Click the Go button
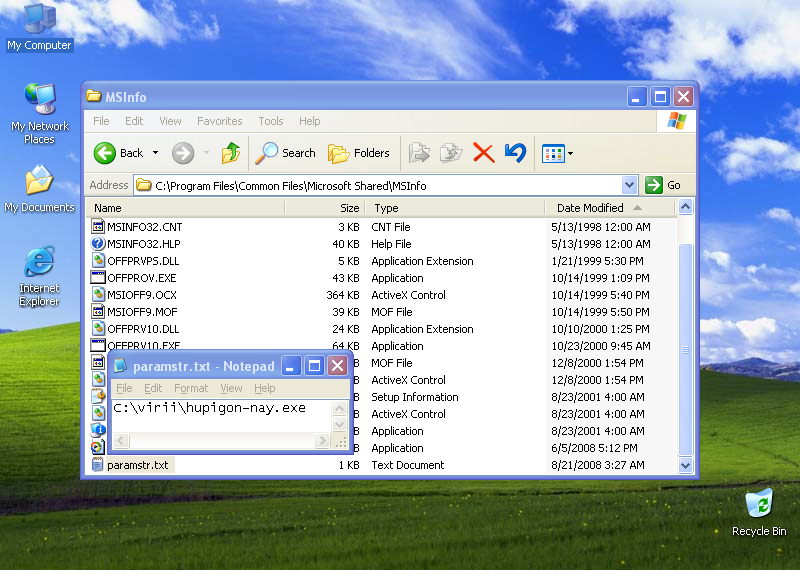This screenshot has height=570, width=800. (x=663, y=185)
